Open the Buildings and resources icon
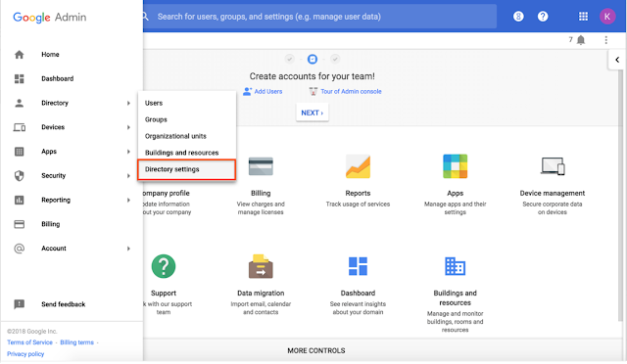 [x=455, y=266]
